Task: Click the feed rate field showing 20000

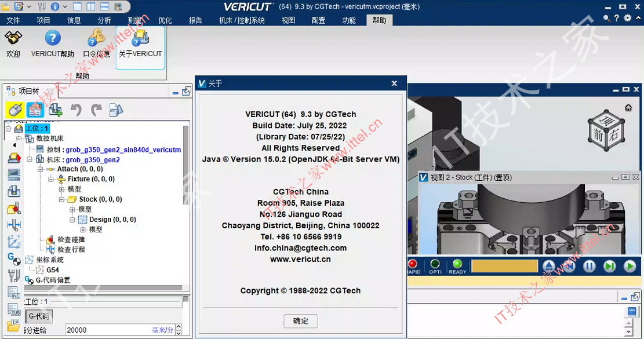Action: coord(120,330)
